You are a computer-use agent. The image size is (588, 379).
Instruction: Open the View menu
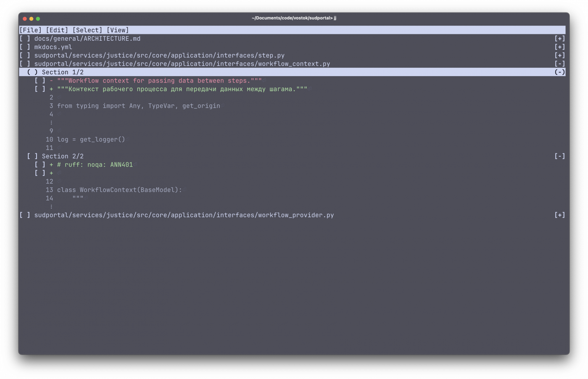pos(118,30)
